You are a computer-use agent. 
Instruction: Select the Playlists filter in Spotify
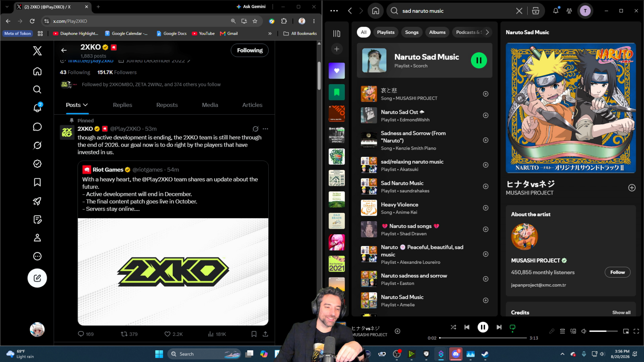385,32
